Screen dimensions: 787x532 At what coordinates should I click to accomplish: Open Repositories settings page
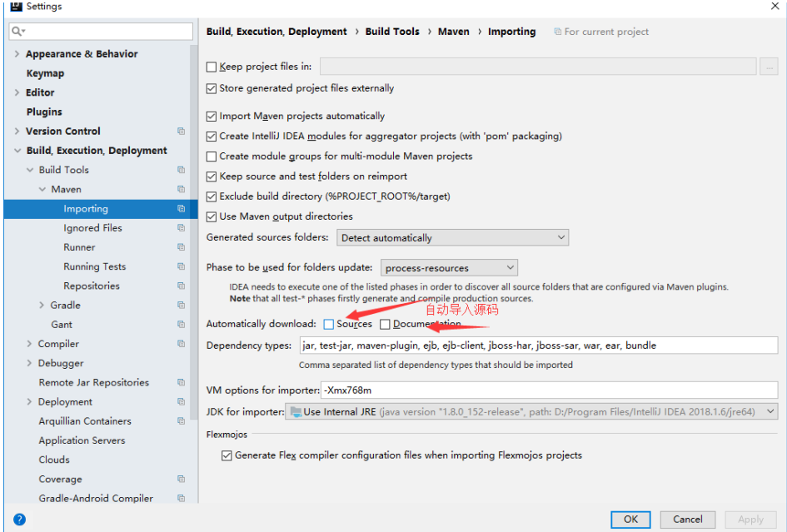92,286
